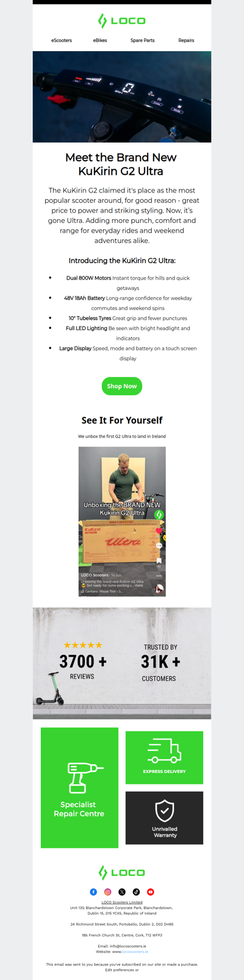The width and height of the screenshot is (244, 980).
Task: Click the scooter display hero image
Action: (x=122, y=97)
